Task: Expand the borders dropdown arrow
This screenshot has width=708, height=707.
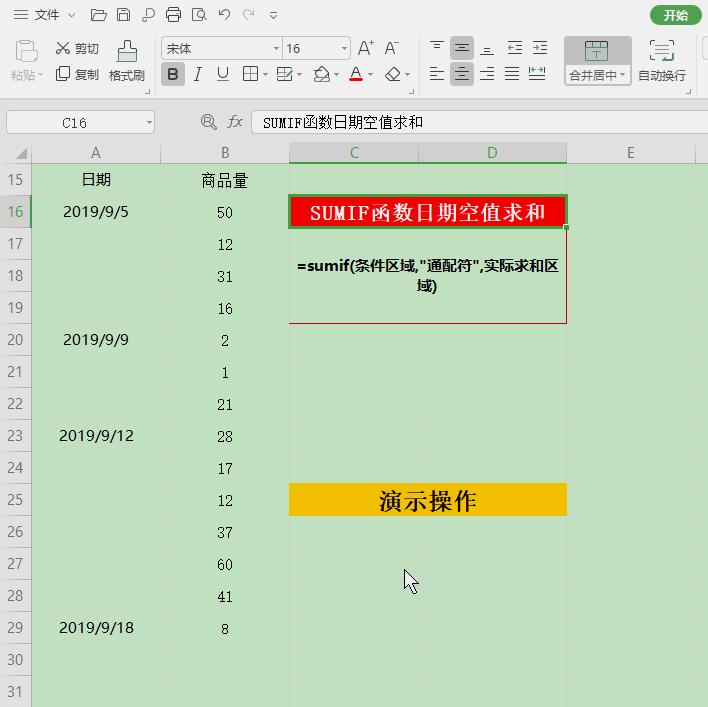Action: pyautogui.click(x=265, y=74)
